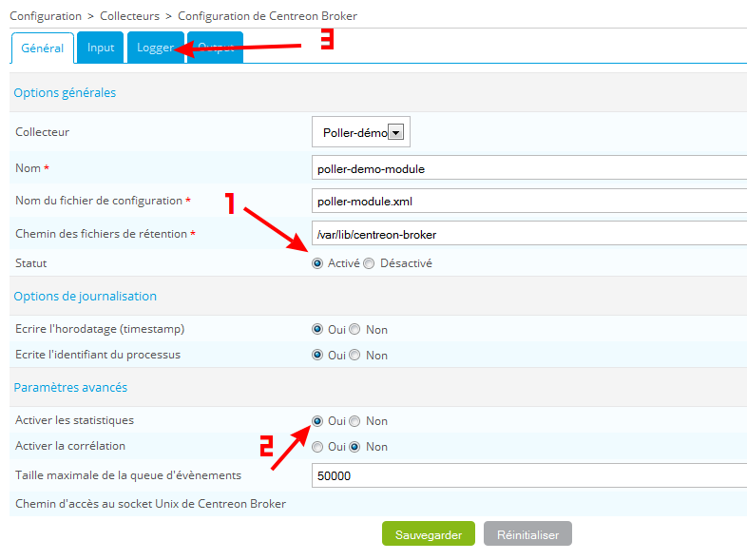Click the event queue max size field
This screenshot has width=747, height=560.
528,475
